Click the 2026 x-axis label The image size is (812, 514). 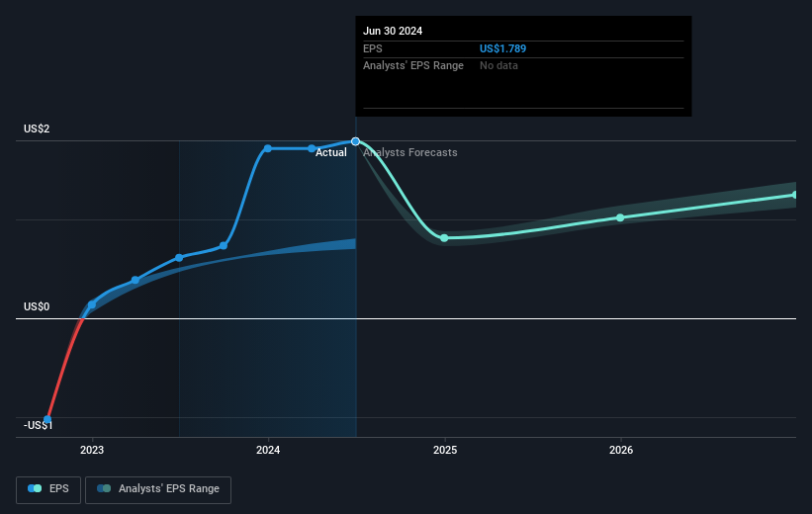pos(621,451)
